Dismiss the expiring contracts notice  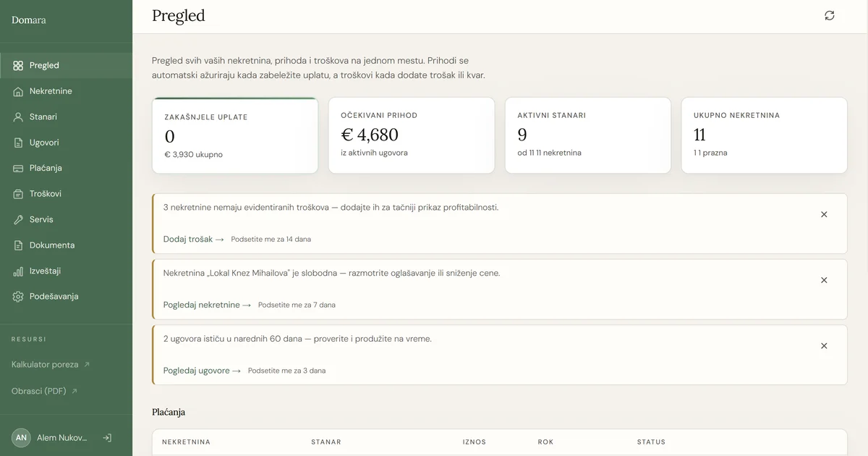coord(824,346)
